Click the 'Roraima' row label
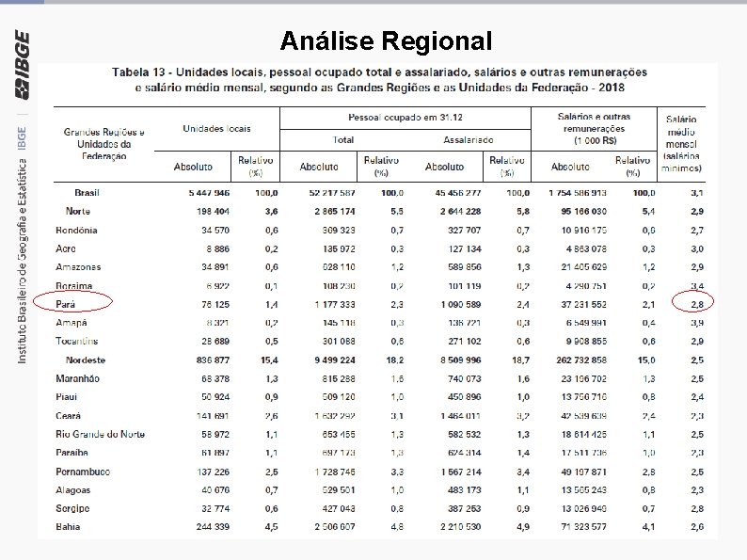This screenshot has height=560, width=747. (73, 286)
